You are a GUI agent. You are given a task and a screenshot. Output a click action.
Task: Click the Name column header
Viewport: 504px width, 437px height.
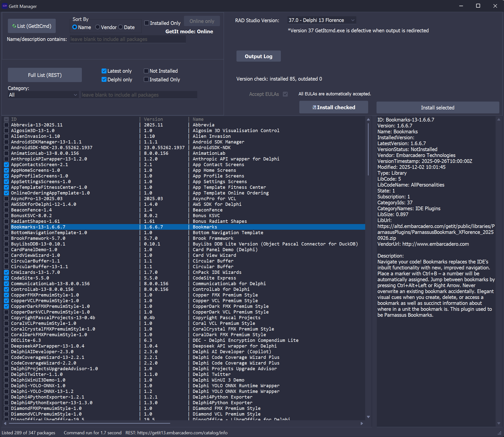point(198,119)
